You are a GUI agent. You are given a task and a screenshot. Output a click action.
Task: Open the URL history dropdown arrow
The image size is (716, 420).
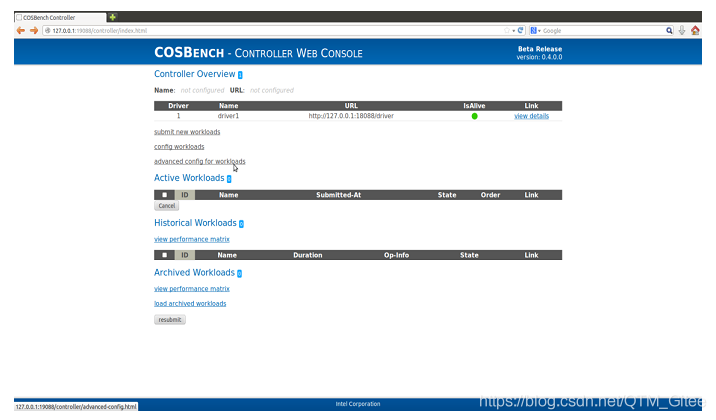tap(514, 31)
